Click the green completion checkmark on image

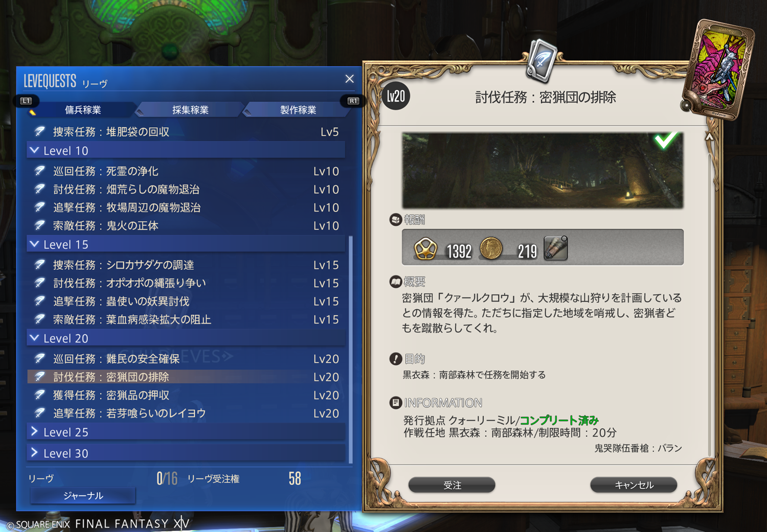(x=665, y=140)
